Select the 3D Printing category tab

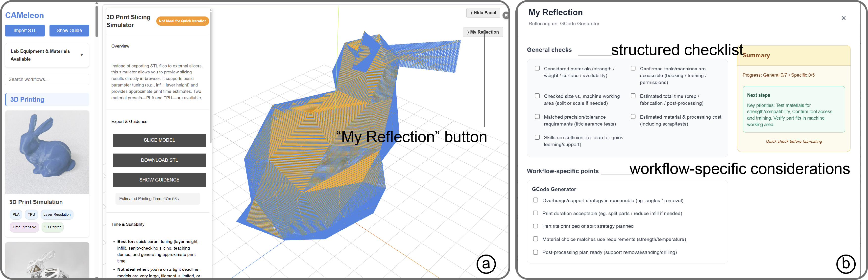coord(47,100)
